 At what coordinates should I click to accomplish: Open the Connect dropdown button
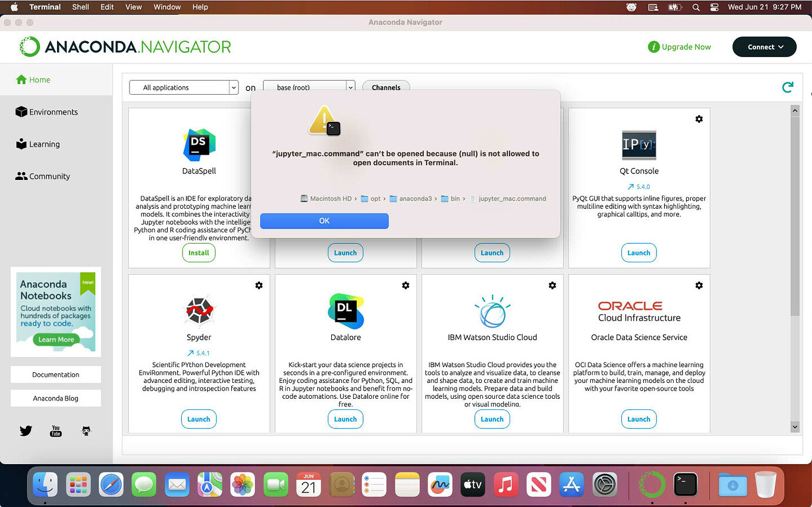coord(764,47)
